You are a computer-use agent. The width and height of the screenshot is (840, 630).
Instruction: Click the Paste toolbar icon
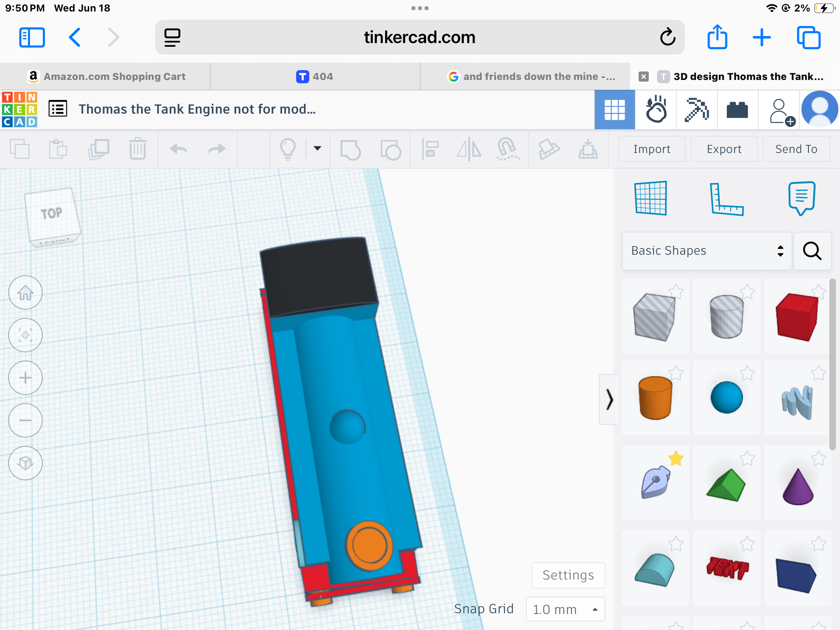(x=58, y=149)
